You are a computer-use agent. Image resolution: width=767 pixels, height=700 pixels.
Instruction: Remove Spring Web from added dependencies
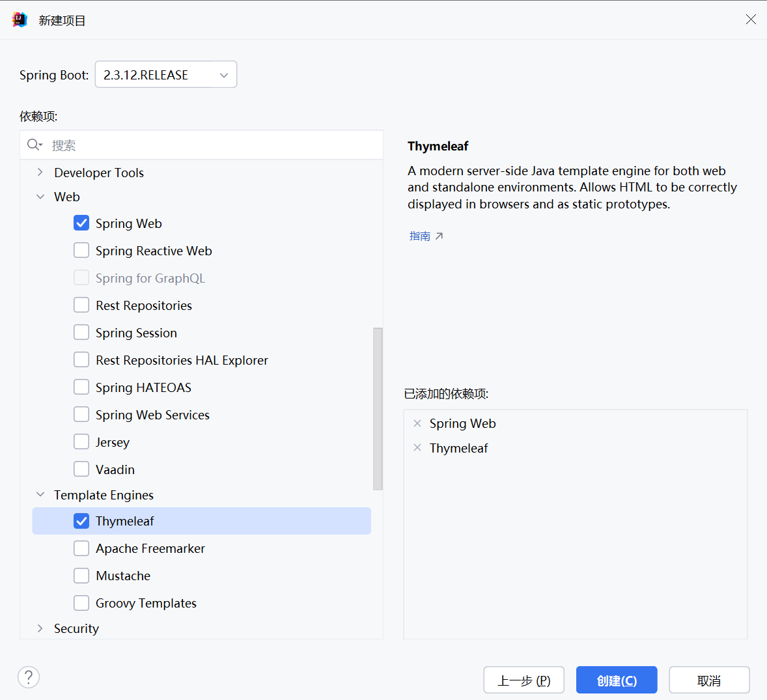point(417,423)
